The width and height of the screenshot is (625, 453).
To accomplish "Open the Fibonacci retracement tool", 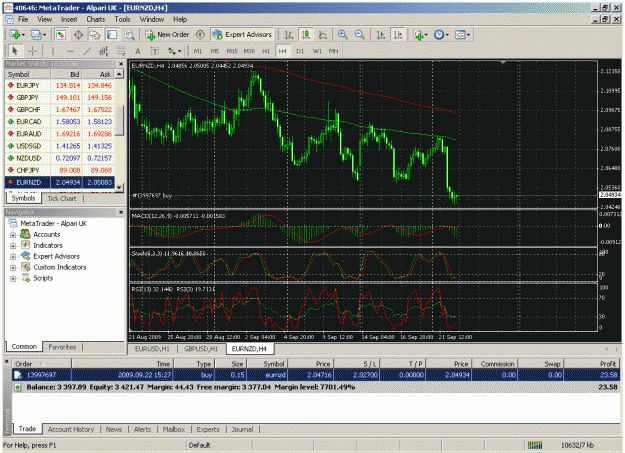I will (x=120, y=51).
